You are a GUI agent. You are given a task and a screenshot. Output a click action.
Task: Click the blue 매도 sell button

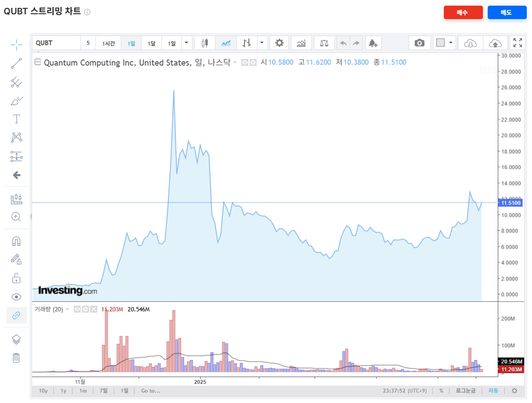tap(507, 13)
